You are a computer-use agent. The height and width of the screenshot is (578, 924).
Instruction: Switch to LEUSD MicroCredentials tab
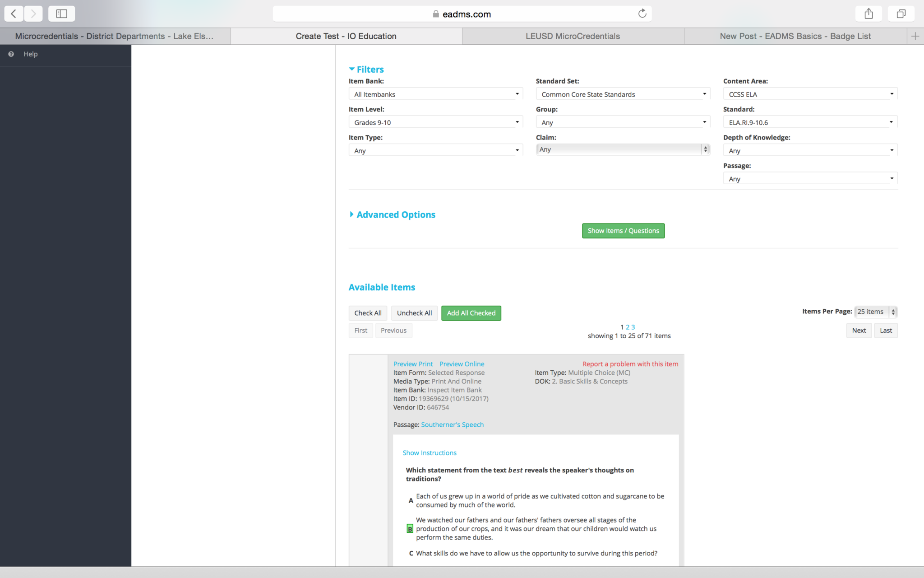tap(573, 36)
